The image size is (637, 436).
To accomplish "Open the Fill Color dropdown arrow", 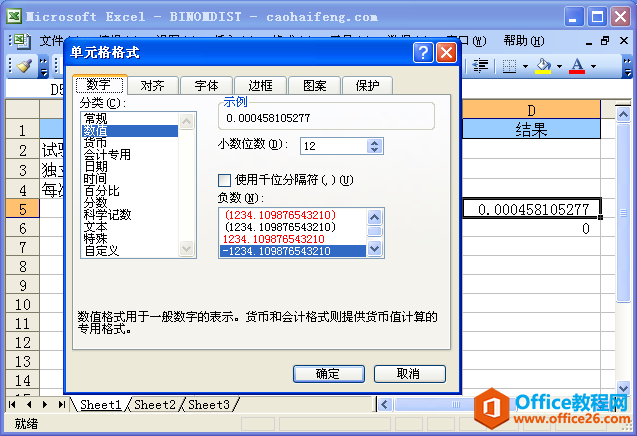I will [559, 66].
